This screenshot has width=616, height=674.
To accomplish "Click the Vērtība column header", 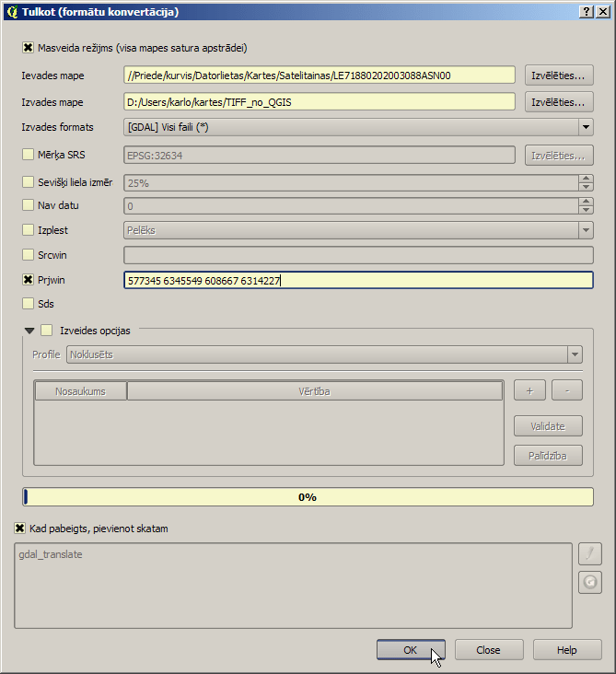I will click(x=315, y=391).
